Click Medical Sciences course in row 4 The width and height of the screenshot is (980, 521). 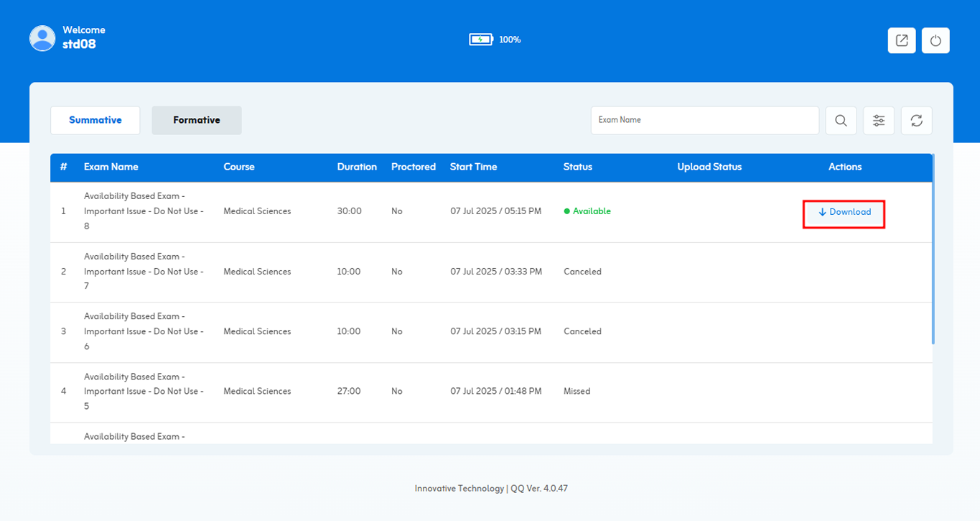point(257,391)
